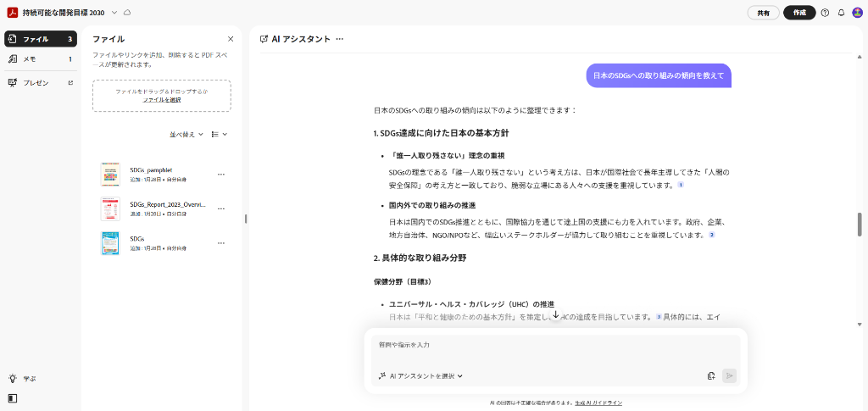Viewport: 868px width, 411px height.
Task: Click the 「誰一人取り残さない」理念の重視 bullet
Action: point(447,155)
